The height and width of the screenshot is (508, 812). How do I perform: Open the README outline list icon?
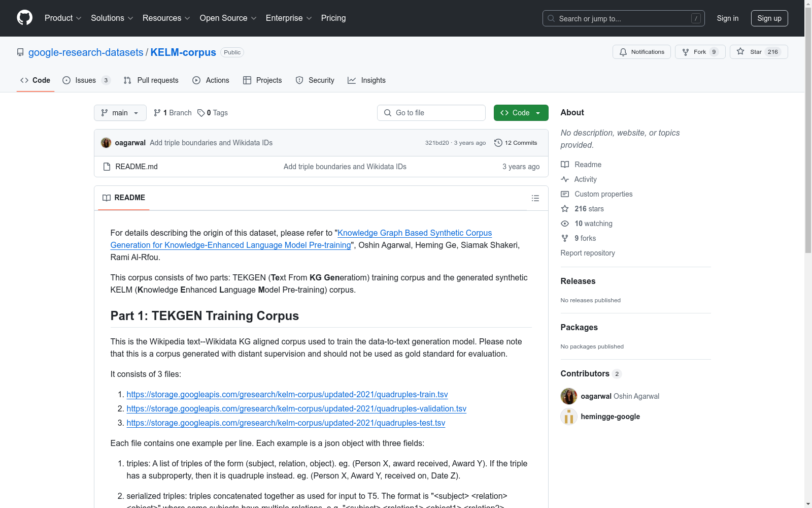pyautogui.click(x=535, y=198)
